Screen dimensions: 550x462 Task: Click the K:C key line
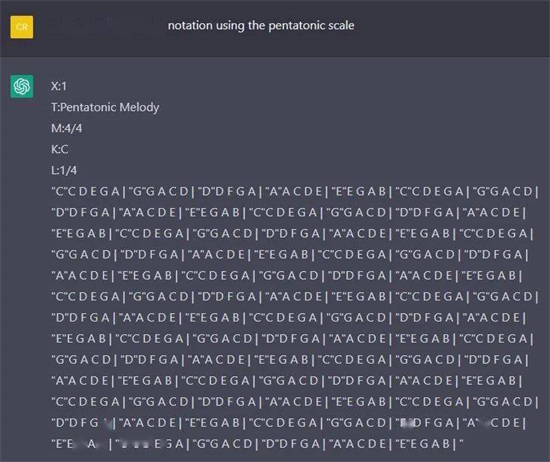tap(60, 149)
